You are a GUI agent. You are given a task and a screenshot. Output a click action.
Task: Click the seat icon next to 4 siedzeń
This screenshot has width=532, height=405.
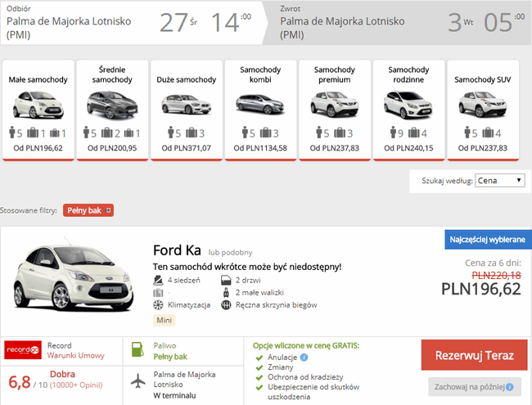(x=158, y=280)
